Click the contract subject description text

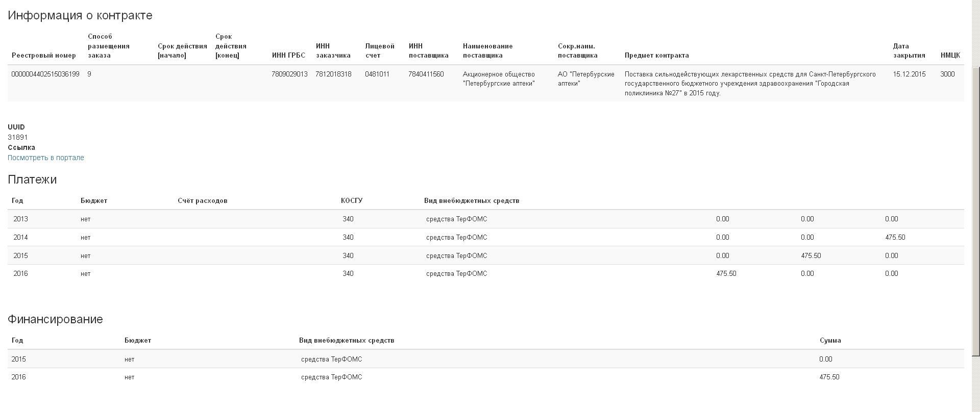pyautogui.click(x=750, y=84)
